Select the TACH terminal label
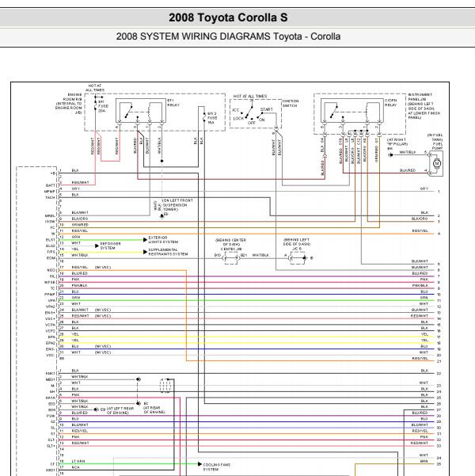 point(50,197)
